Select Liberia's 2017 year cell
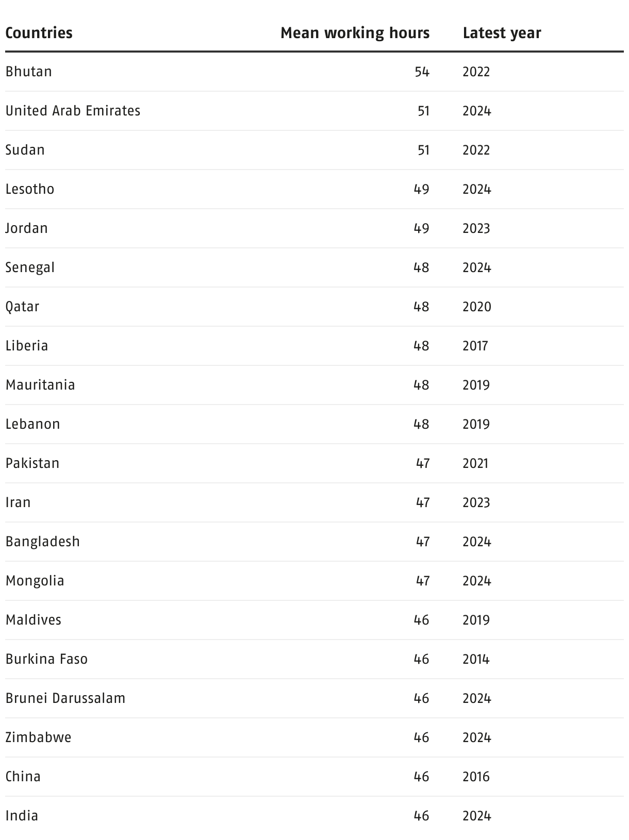The height and width of the screenshot is (840, 629). pos(475,346)
